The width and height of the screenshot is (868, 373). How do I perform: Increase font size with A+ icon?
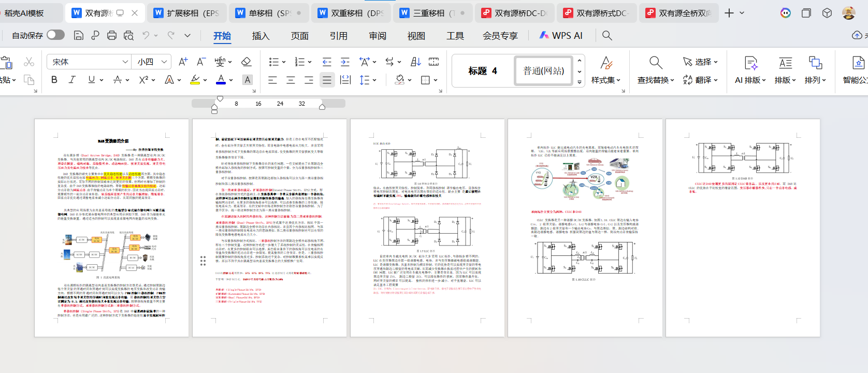pos(183,62)
